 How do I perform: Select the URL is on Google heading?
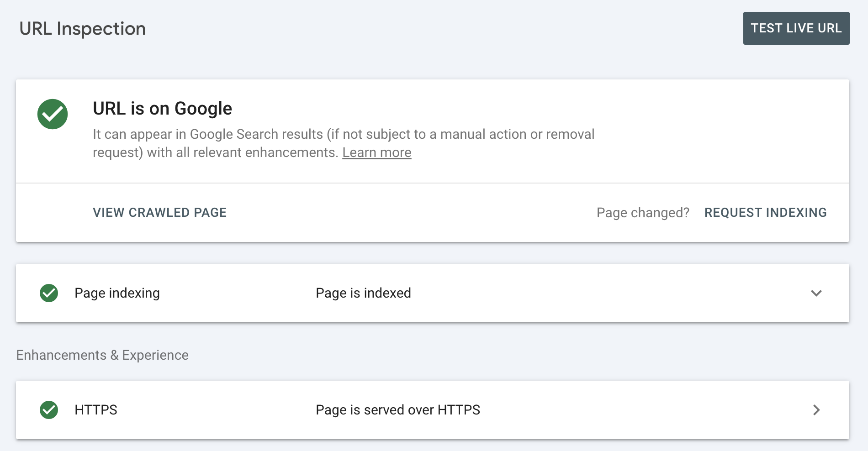(162, 108)
